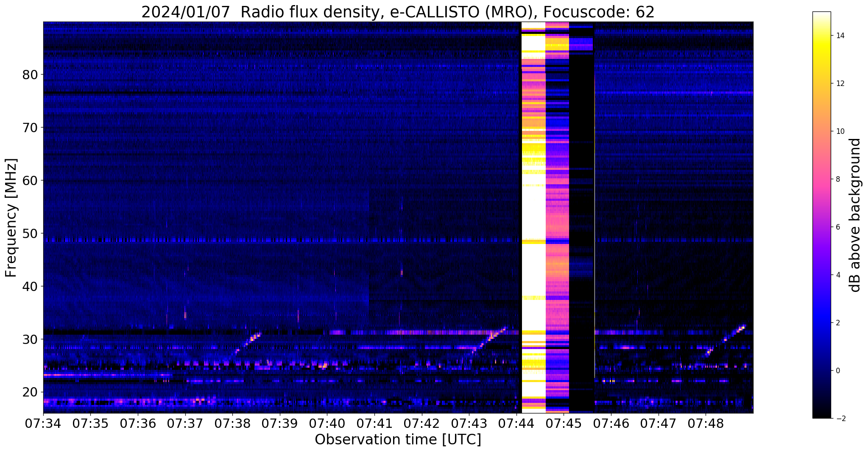
Task: Click the 07:34 time tick label
Action: 43,423
